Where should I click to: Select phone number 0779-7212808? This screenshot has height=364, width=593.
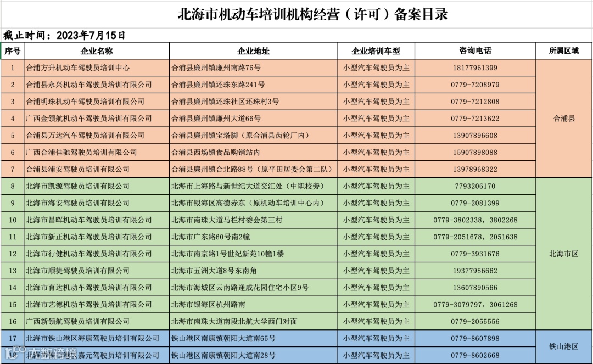coord(475,102)
